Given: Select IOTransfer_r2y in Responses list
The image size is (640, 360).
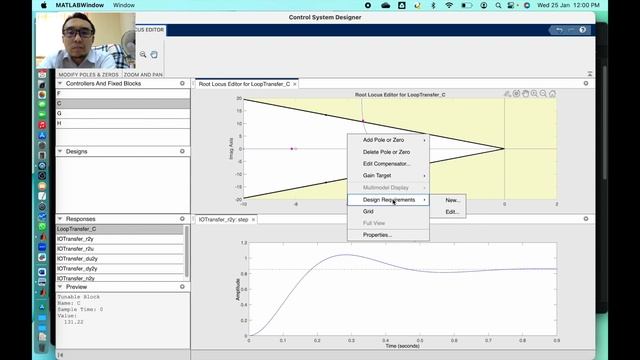Looking at the screenshot, I should point(120,239).
